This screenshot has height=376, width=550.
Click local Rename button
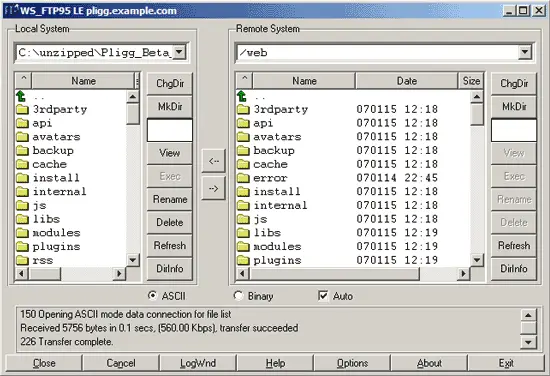pos(170,199)
